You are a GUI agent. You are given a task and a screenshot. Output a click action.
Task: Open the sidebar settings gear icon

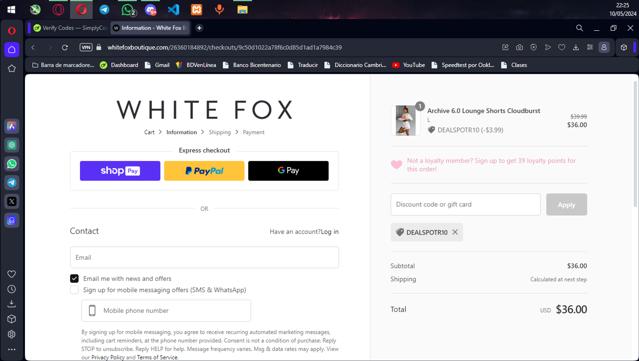pos(12,334)
